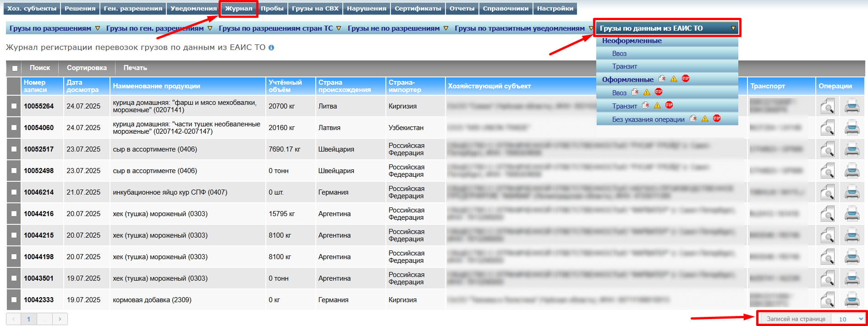Go to next page arrow in pagination
Image resolution: width=868 pixels, height=326 pixels.
(x=60, y=319)
